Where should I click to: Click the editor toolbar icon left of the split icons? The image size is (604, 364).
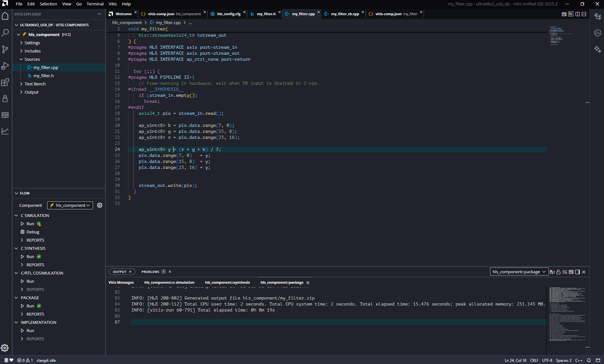pyautogui.click(x=571, y=14)
